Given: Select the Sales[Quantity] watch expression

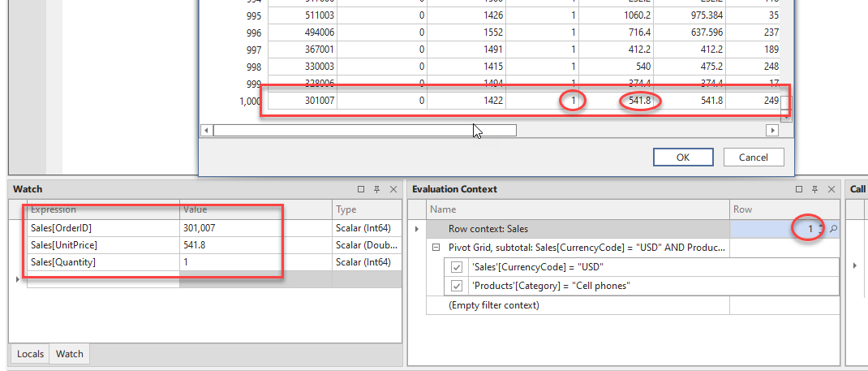Looking at the screenshot, I should coord(103,262).
